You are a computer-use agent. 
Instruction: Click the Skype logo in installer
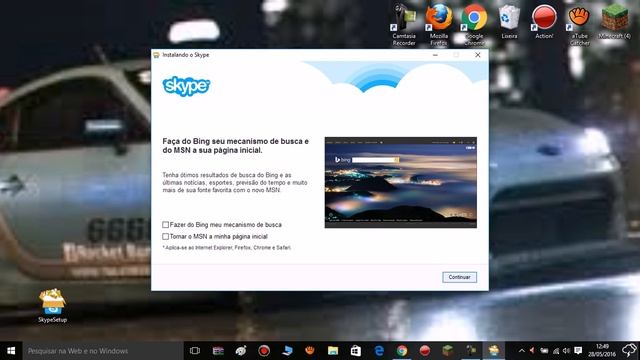click(x=186, y=86)
